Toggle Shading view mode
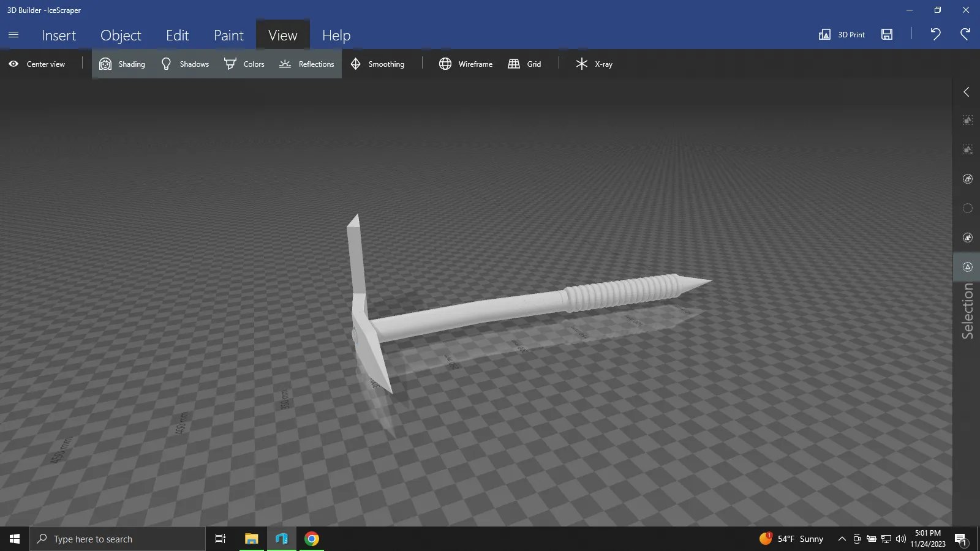The image size is (980, 551). pyautogui.click(x=123, y=64)
